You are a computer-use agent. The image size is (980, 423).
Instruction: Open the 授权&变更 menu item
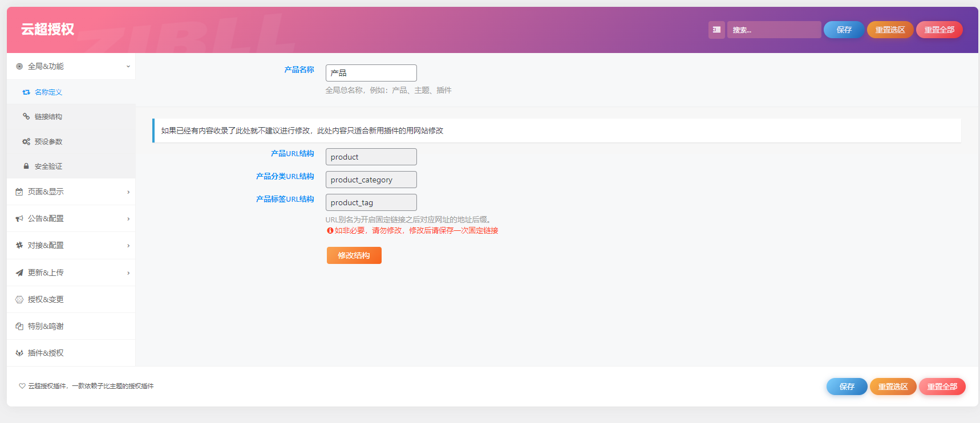[x=46, y=299]
